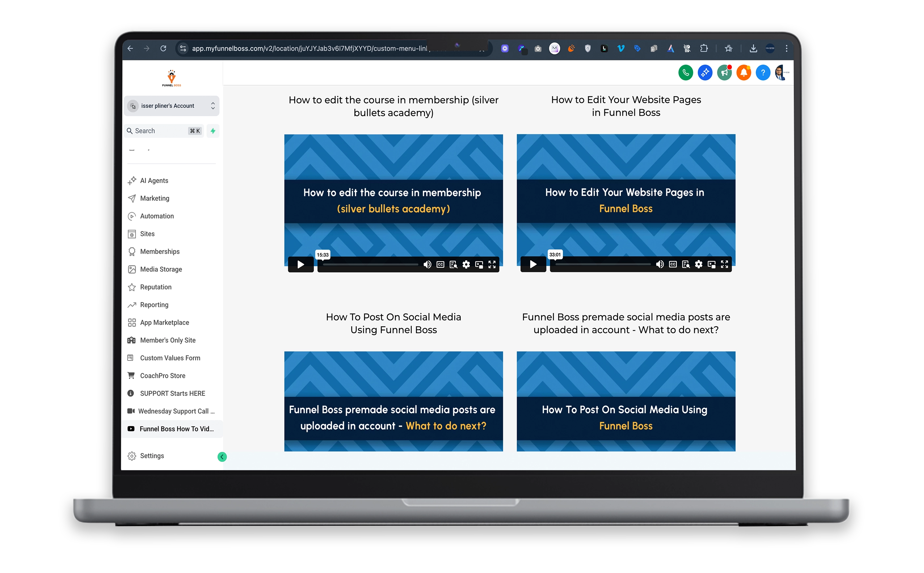
Task: Click the site info icon in address bar
Action: coord(183,48)
